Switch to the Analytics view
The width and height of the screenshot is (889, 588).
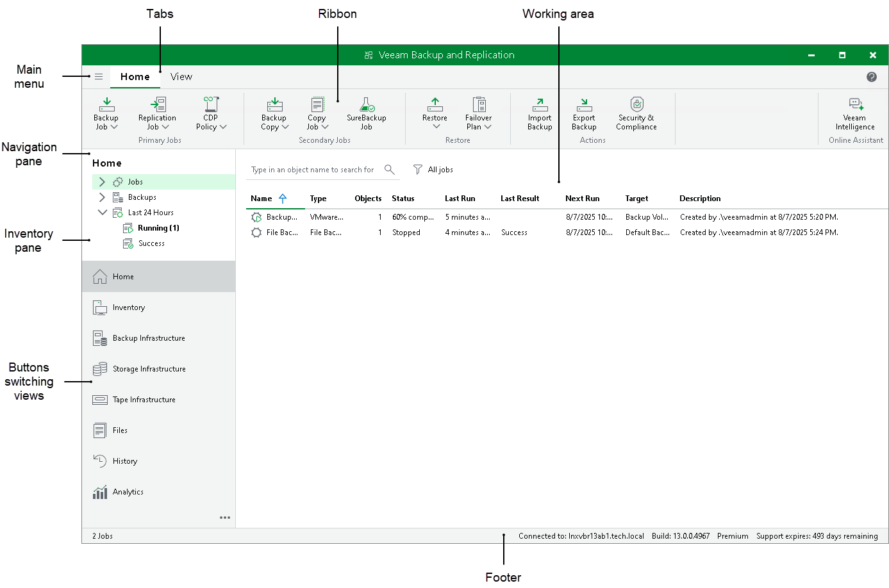128,492
